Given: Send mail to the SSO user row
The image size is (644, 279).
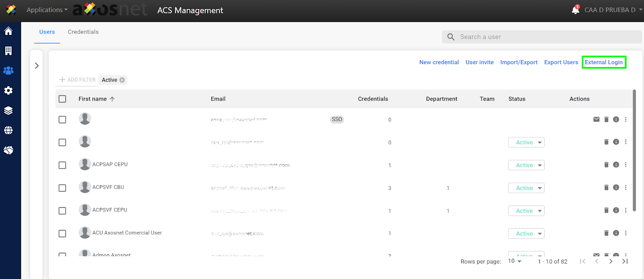Looking at the screenshot, I should [x=596, y=119].
